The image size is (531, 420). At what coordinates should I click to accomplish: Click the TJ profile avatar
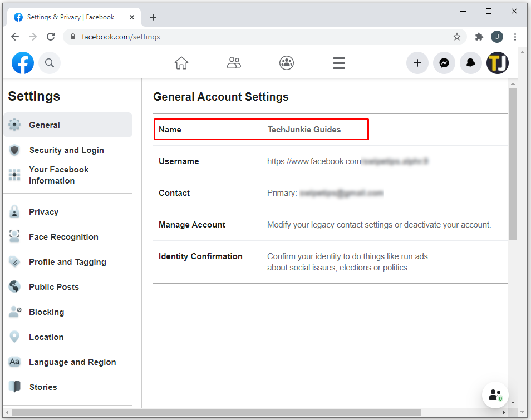(x=498, y=63)
